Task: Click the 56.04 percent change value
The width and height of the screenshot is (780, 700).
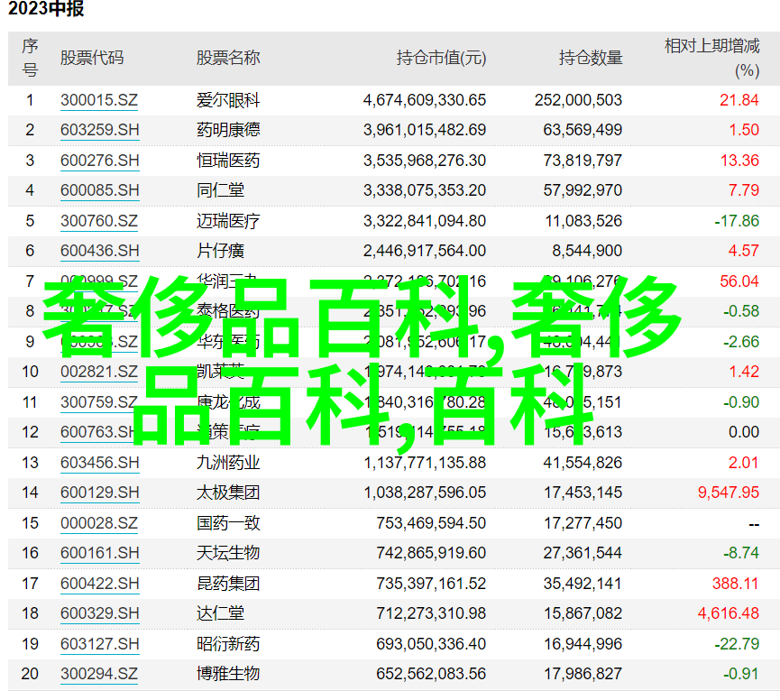Action: point(739,281)
